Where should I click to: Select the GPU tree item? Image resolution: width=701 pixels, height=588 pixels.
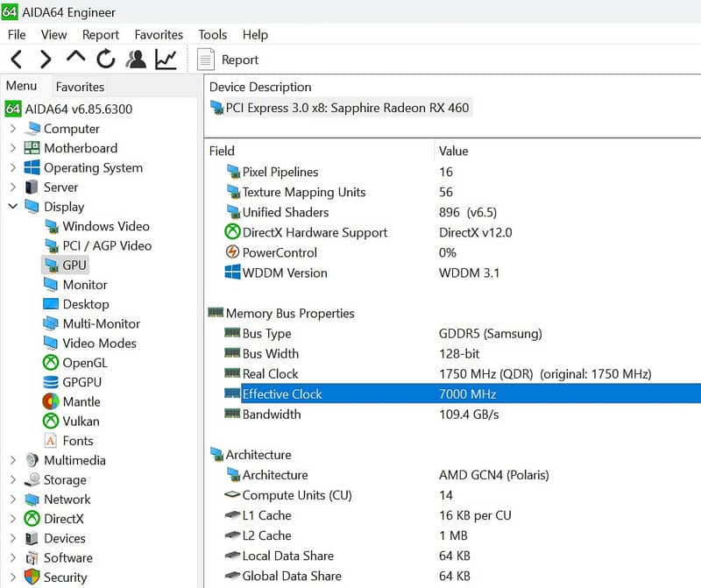tap(74, 266)
